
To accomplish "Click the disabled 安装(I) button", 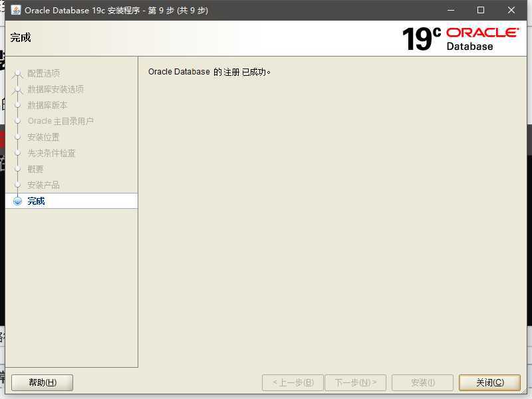I will pyautogui.click(x=422, y=383).
